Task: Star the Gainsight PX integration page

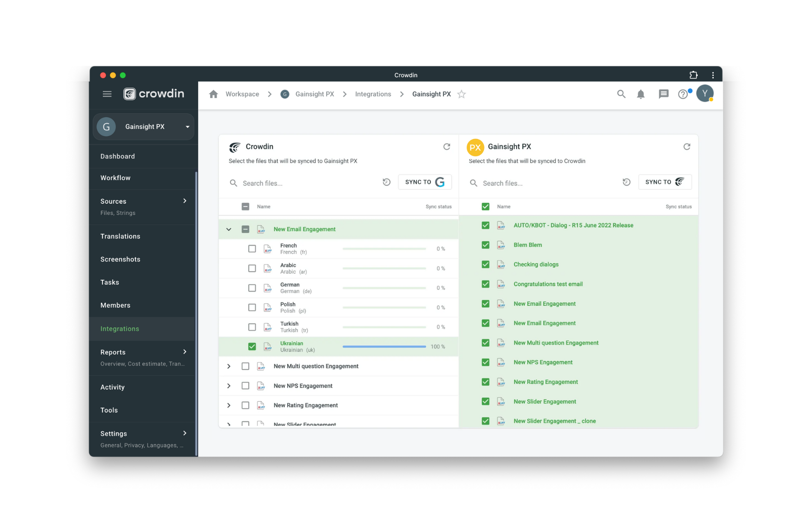Action: tap(461, 94)
